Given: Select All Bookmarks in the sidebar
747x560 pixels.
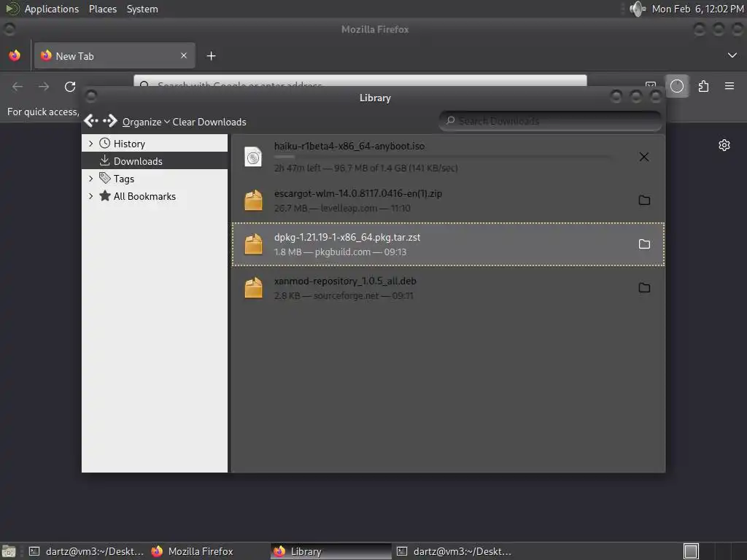Looking at the screenshot, I should coord(155,196).
